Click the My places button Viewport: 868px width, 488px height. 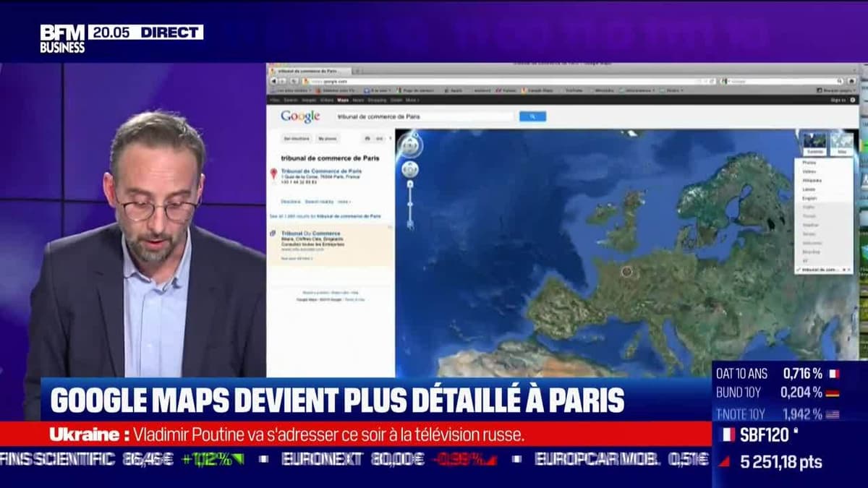[x=328, y=138]
